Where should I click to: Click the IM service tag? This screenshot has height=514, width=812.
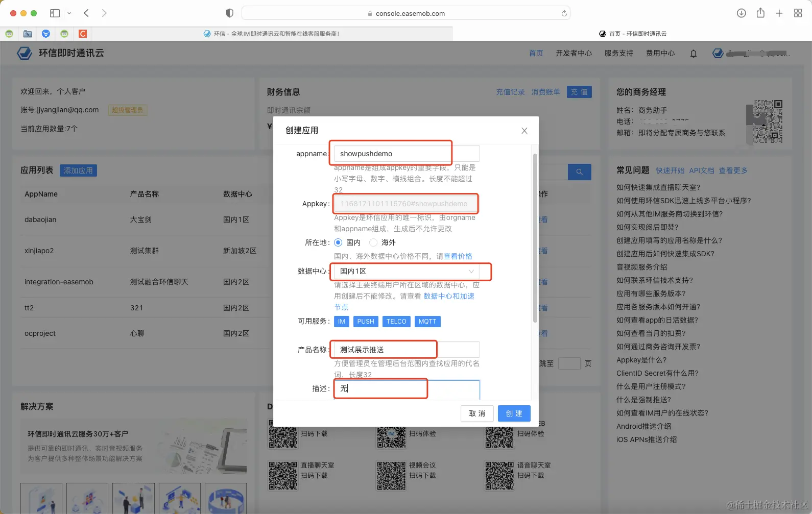pos(342,322)
